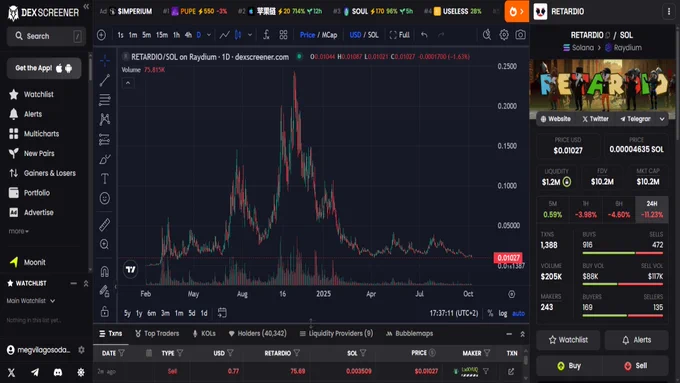Toggle the magnet mode icon
The image size is (680, 383).
(x=105, y=272)
